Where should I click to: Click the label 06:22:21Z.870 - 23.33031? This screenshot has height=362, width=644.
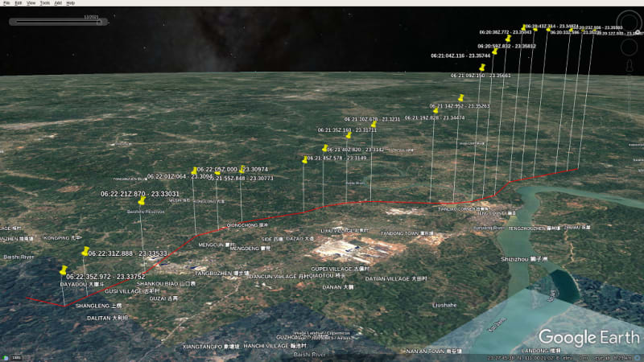point(140,194)
